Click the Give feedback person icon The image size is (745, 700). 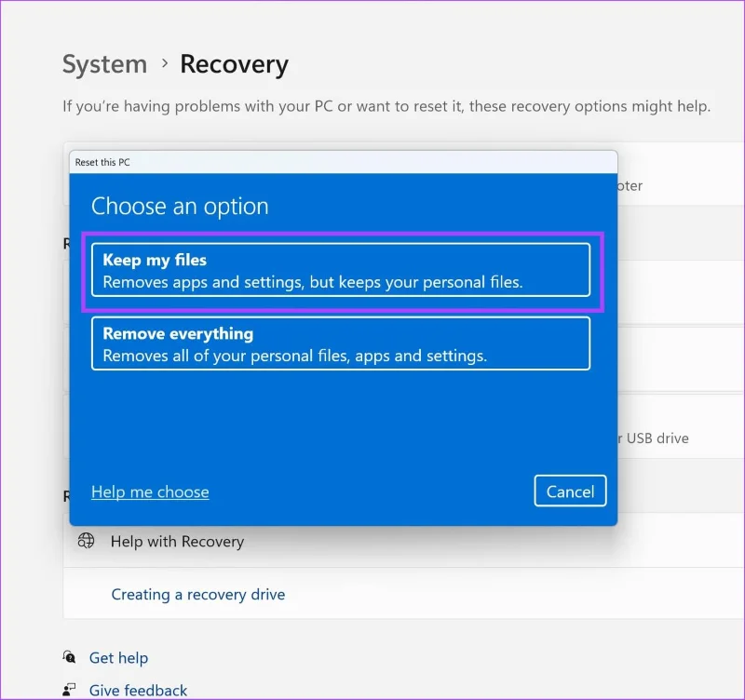(69, 690)
